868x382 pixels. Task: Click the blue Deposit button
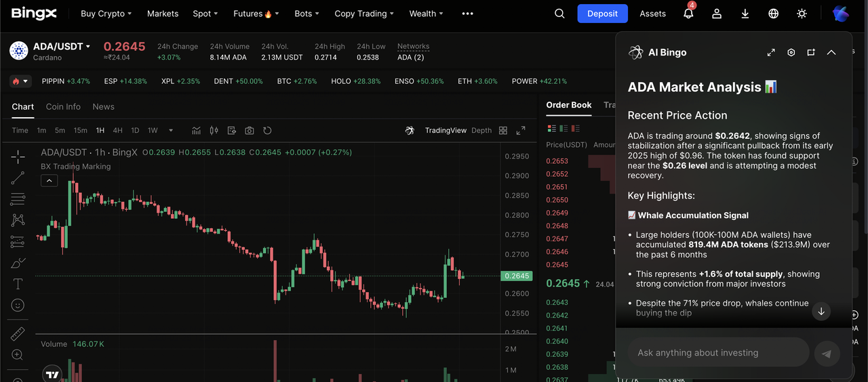click(x=602, y=14)
